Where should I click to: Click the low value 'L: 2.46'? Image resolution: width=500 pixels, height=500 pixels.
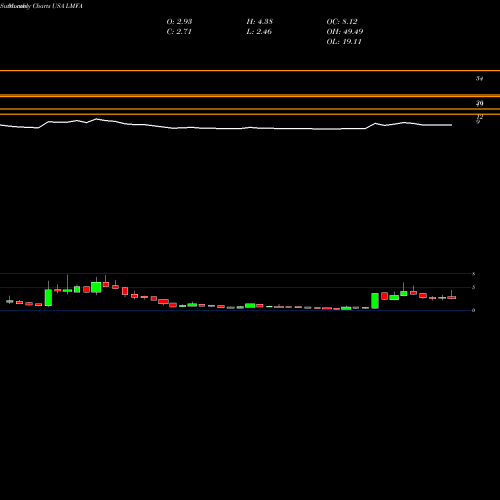coord(259,32)
